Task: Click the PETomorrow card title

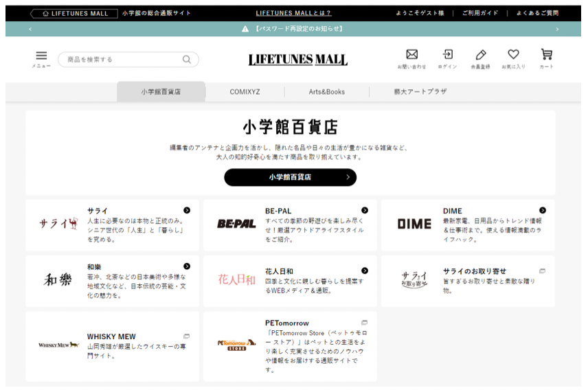Action: point(287,323)
